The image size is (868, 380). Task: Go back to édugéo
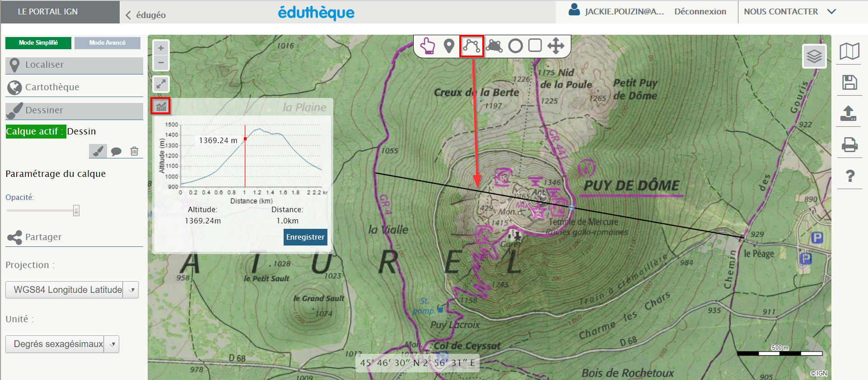tap(145, 15)
